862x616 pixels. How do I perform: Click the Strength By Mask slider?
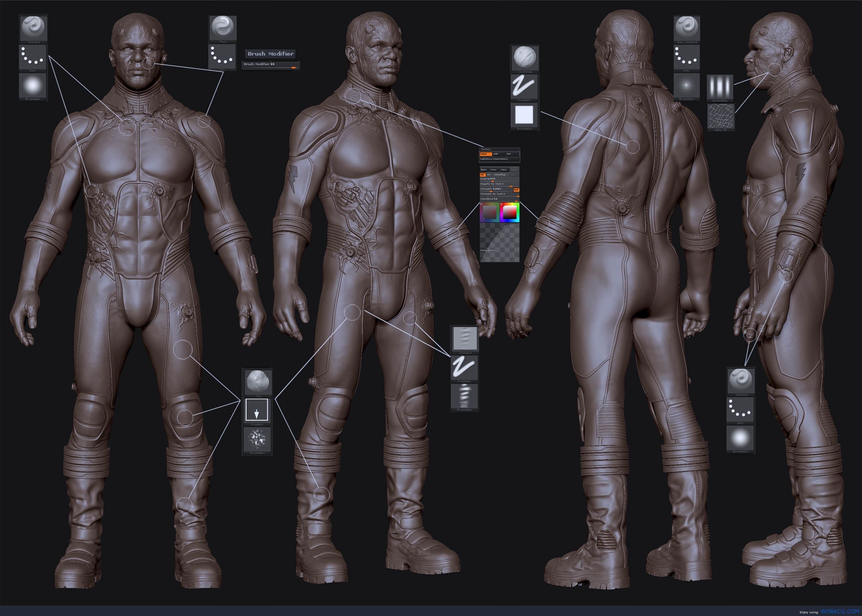click(x=500, y=195)
